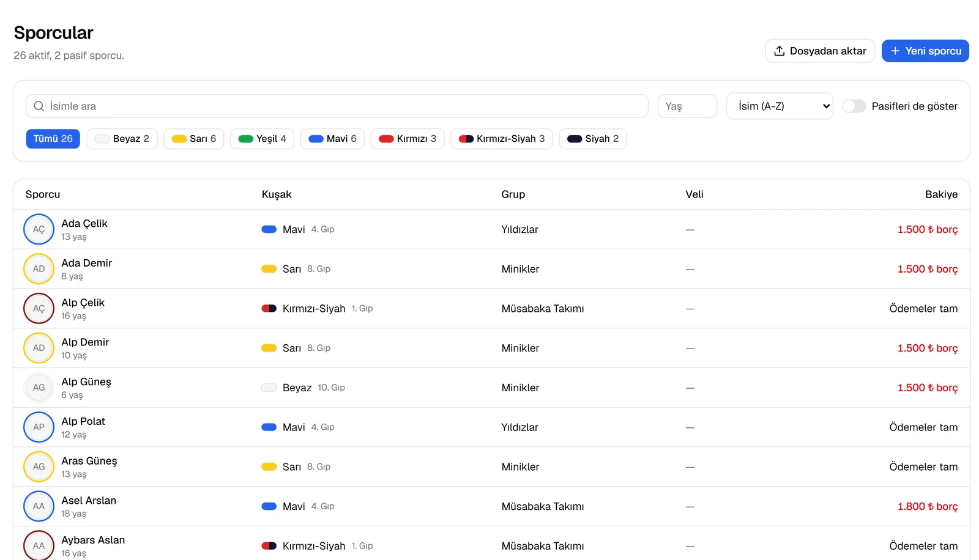Click the upload icon in Dosyadan aktar
The height and width of the screenshot is (560, 979).
[779, 51]
